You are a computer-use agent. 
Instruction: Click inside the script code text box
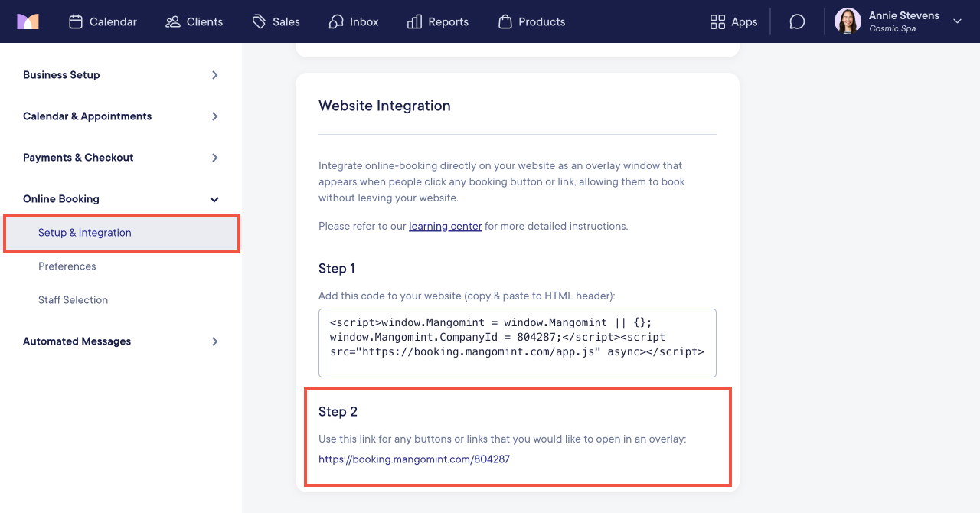tap(518, 343)
